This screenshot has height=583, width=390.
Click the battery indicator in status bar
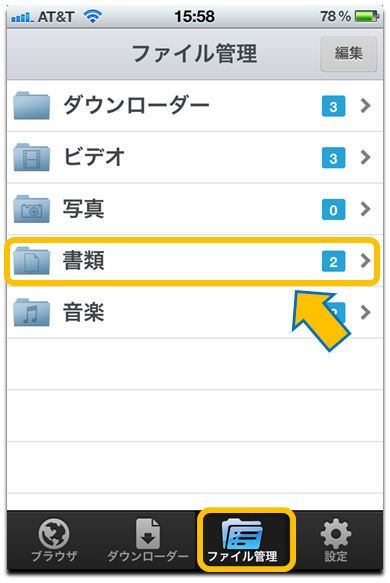pyautogui.click(x=367, y=16)
